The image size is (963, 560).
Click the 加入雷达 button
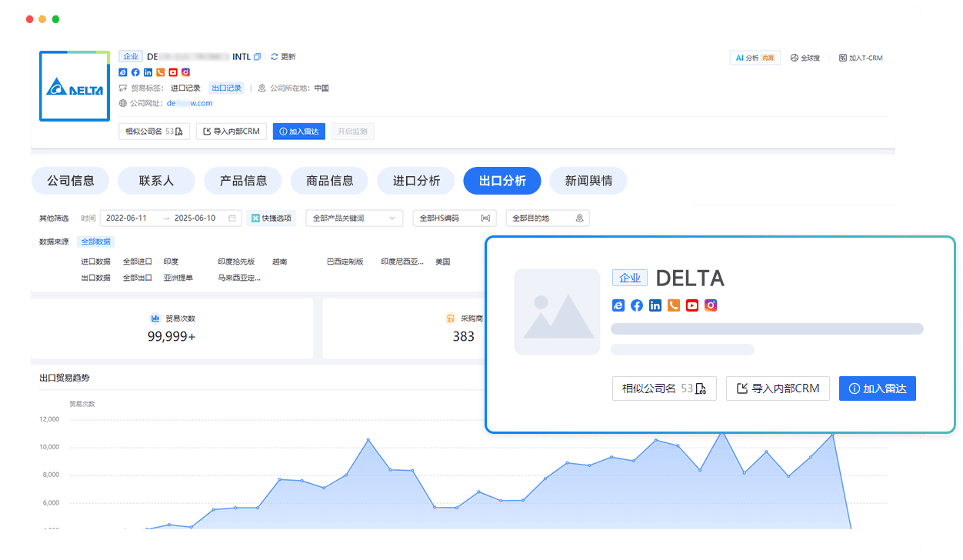click(298, 131)
